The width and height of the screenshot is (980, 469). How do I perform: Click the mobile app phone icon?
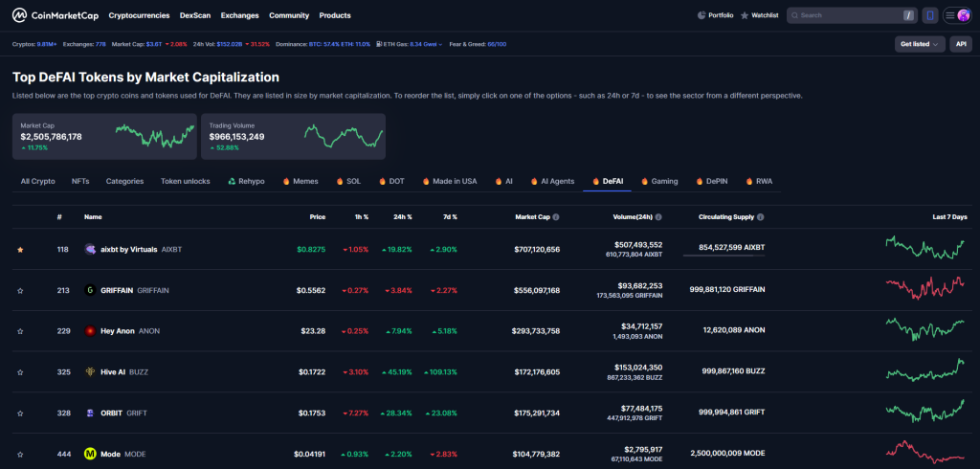tap(930, 15)
